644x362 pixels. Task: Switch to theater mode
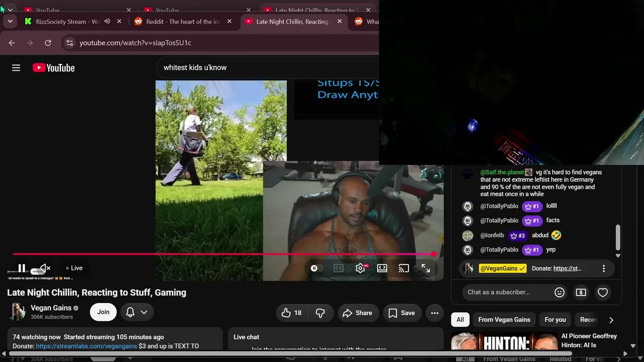point(382,268)
